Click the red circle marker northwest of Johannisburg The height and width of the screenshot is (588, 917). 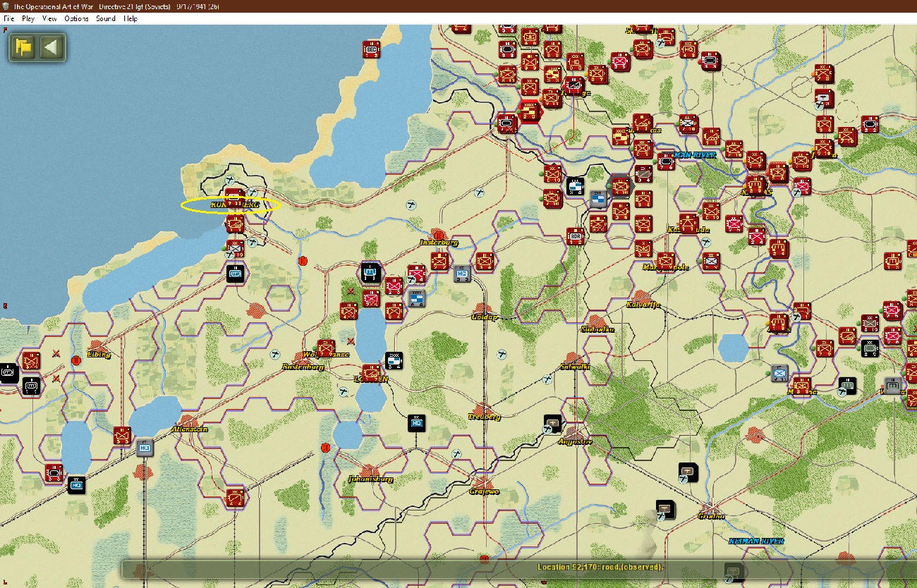click(325, 447)
